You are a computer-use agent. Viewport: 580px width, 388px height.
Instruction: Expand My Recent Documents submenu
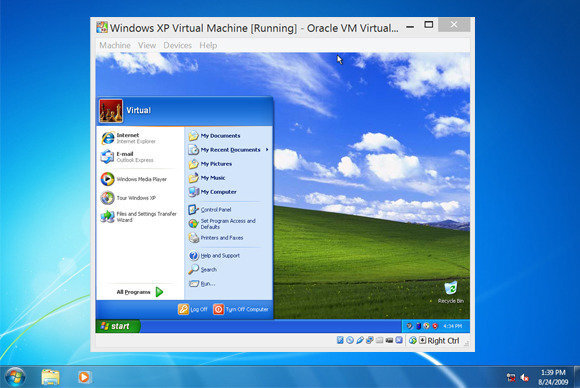(228, 150)
